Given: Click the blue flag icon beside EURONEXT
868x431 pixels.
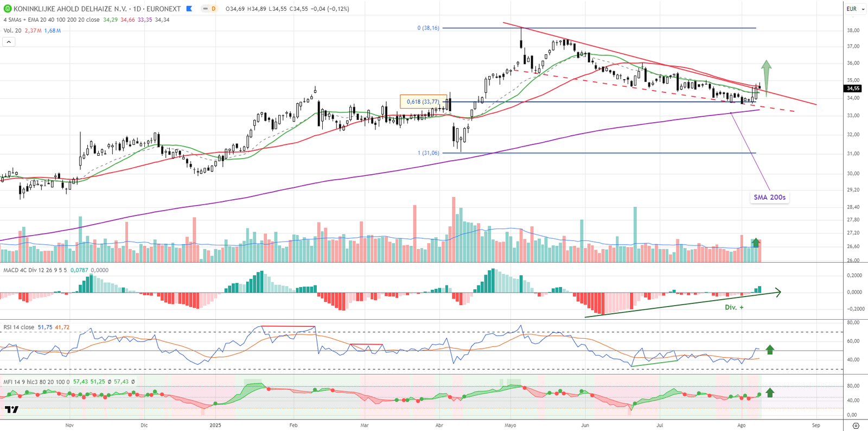Looking at the screenshot, I should (189, 9).
